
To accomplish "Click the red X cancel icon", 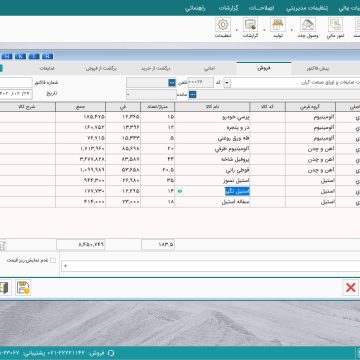I will tap(351, 288).
